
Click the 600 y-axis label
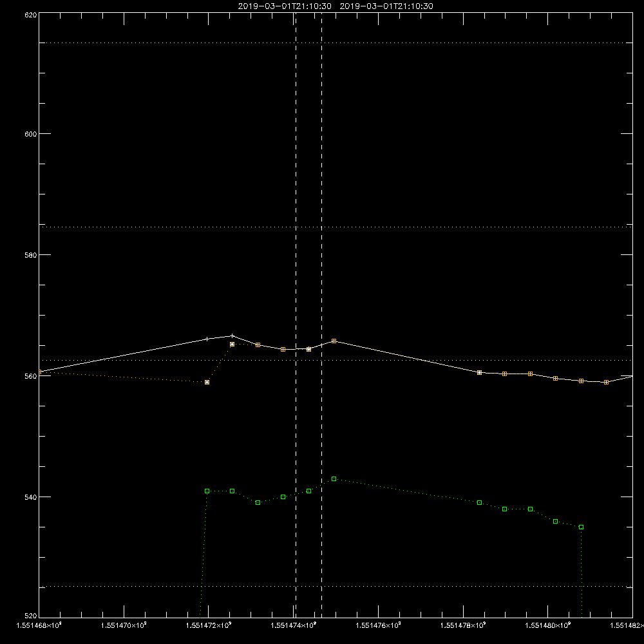(x=31, y=134)
